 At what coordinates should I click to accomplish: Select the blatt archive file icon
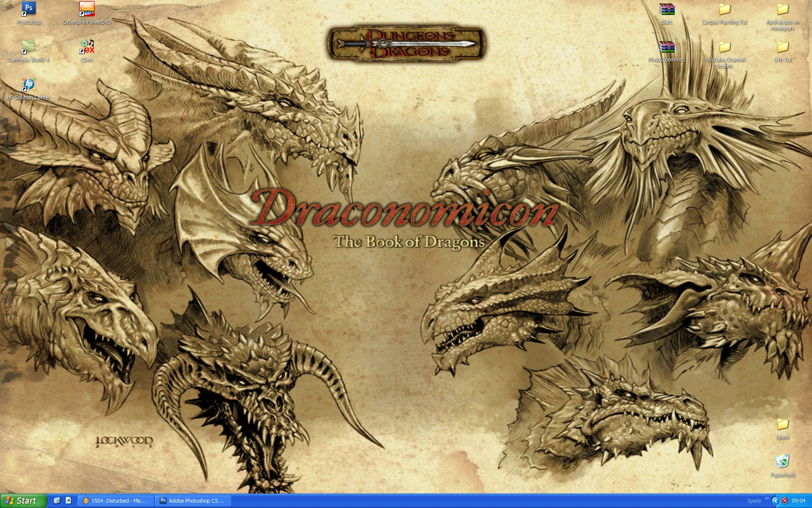667,13
